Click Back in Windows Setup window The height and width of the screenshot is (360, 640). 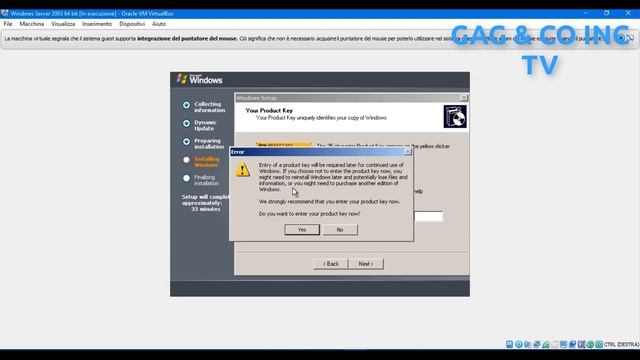pyautogui.click(x=331, y=264)
